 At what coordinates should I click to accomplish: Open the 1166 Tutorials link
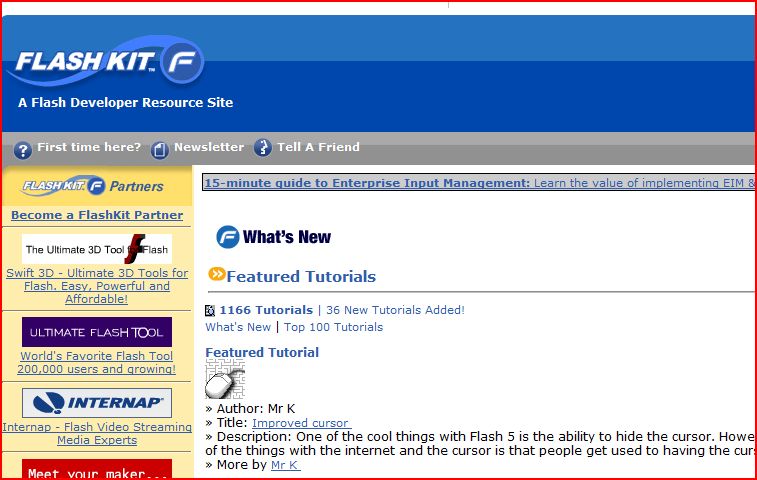266,310
